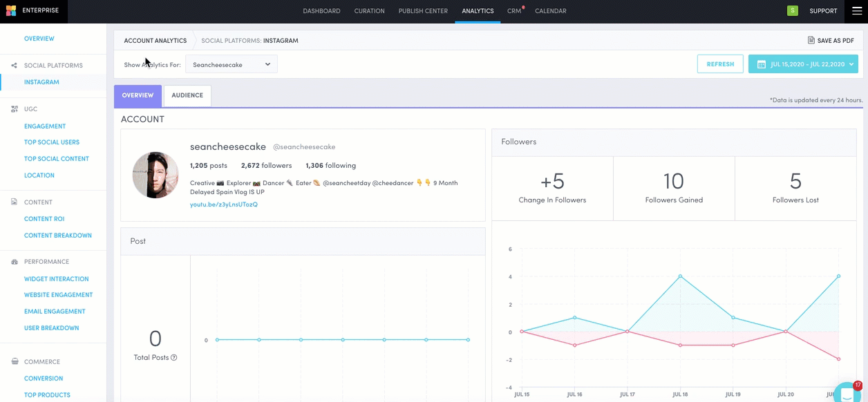This screenshot has height=402, width=868.
Task: Open Publish Center in top navigation
Action: pos(423,11)
